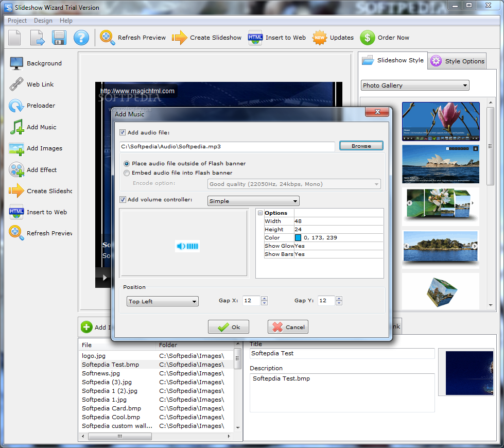Confirm with the Ok button
504x448 pixels.
(229, 327)
